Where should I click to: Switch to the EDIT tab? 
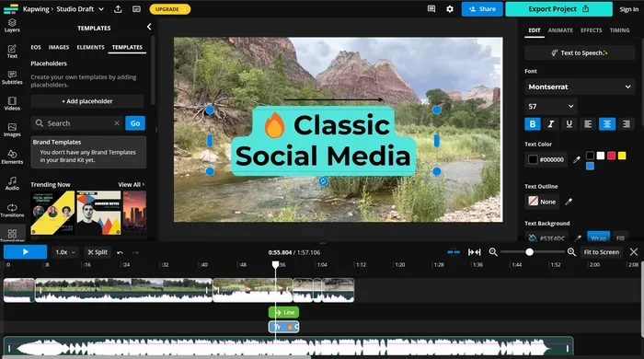tap(535, 30)
